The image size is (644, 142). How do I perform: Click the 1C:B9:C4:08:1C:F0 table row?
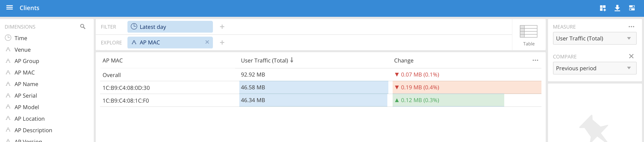pos(126,101)
